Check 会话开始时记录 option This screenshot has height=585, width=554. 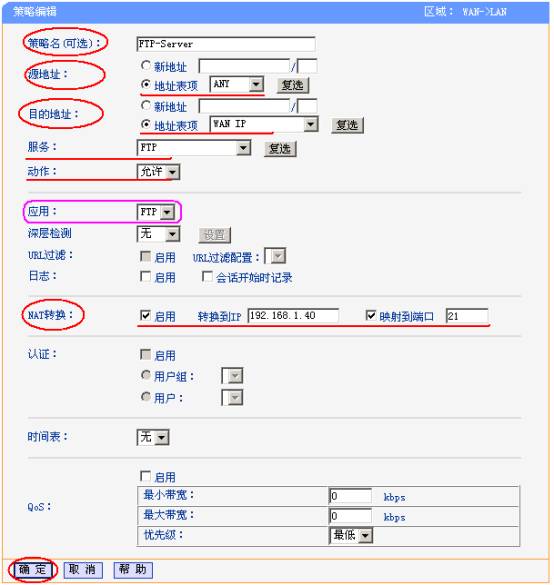pyautogui.click(x=207, y=276)
